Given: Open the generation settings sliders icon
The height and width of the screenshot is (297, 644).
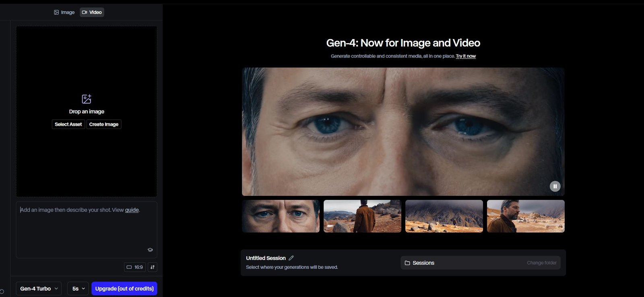Looking at the screenshot, I should pyautogui.click(x=153, y=267).
